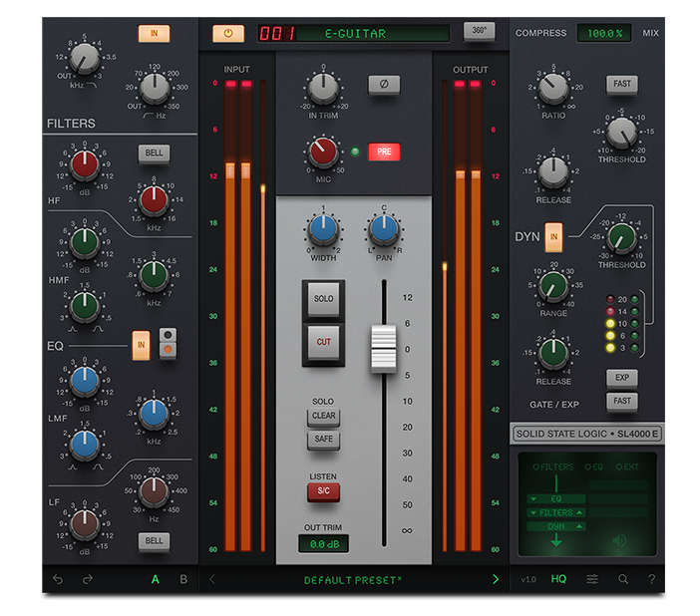Toggle the FILTERS IN button
Viewport: 700px width, 616px height.
click(154, 34)
